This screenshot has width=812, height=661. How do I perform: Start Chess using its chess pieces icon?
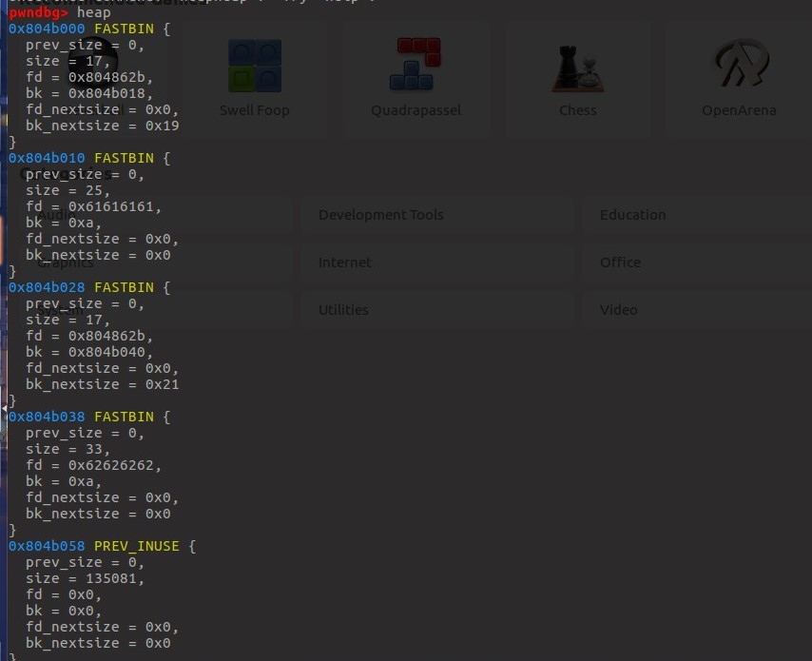click(577, 65)
